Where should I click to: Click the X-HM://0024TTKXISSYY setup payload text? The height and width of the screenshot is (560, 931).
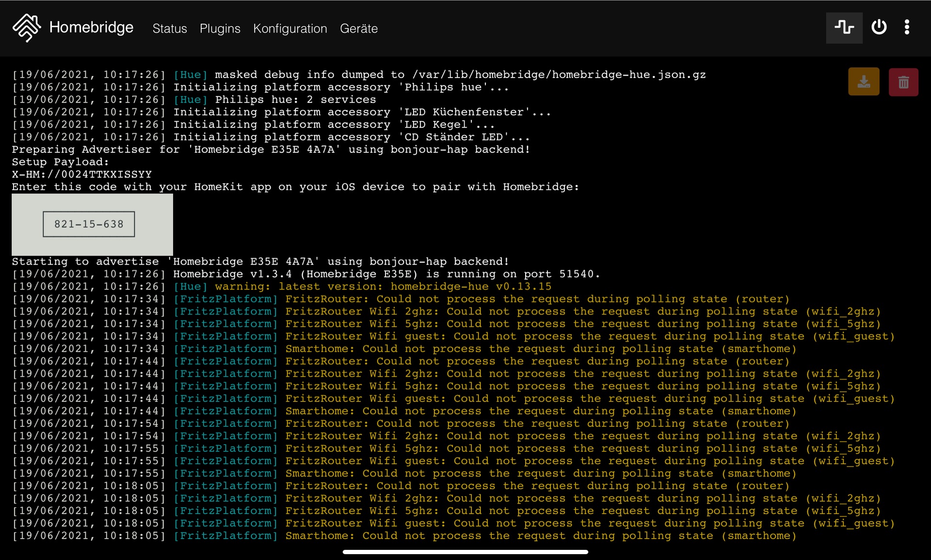click(81, 174)
